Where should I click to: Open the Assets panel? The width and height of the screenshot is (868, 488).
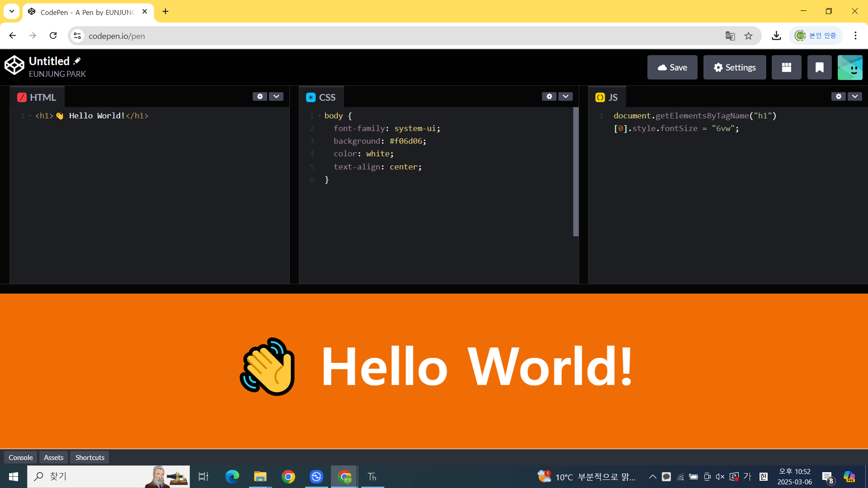pyautogui.click(x=53, y=457)
